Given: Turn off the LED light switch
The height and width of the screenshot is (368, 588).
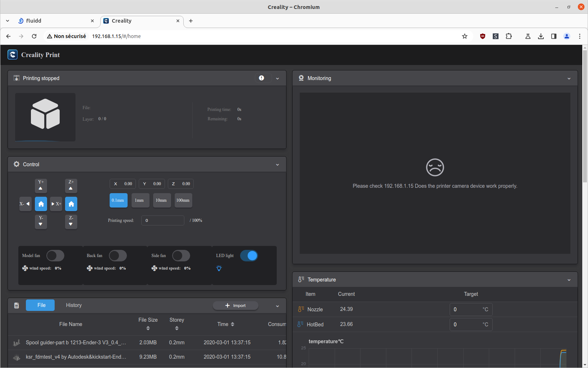Looking at the screenshot, I should [x=249, y=256].
